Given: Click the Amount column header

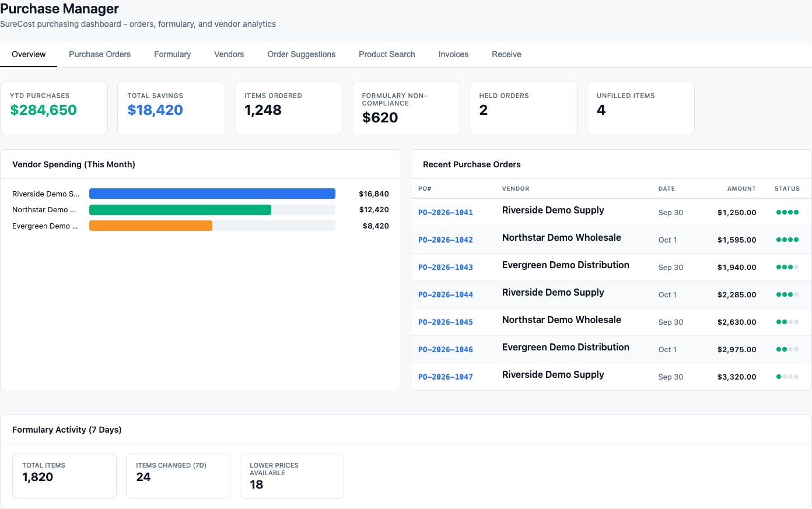Looking at the screenshot, I should (741, 189).
